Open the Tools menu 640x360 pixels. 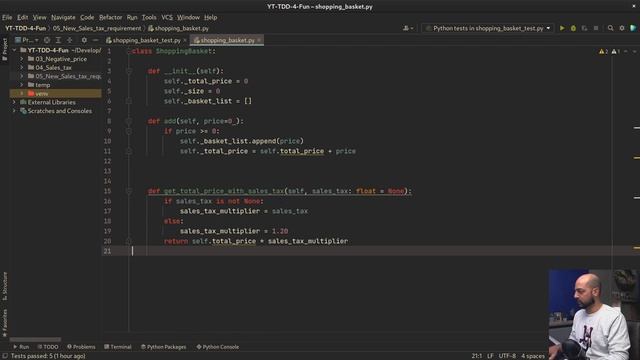(x=149, y=17)
